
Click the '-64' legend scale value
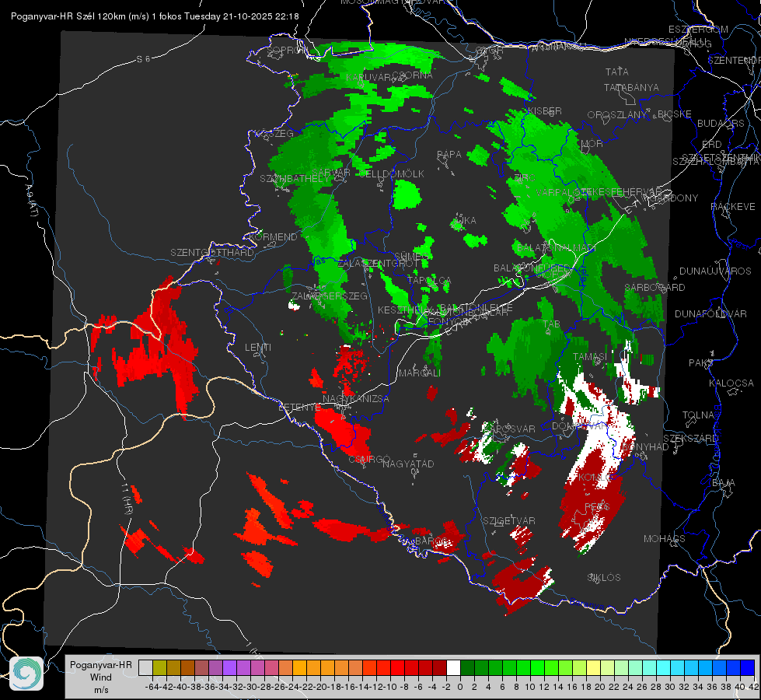click(x=152, y=687)
